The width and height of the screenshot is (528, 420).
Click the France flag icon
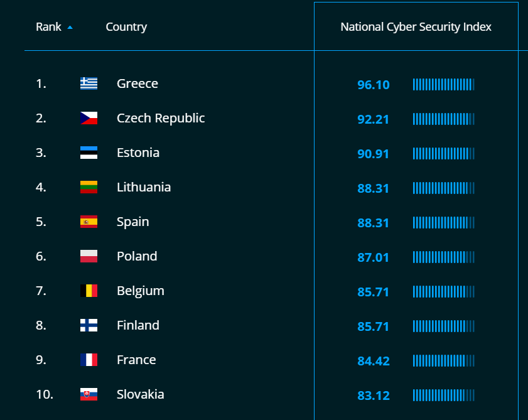click(x=89, y=360)
